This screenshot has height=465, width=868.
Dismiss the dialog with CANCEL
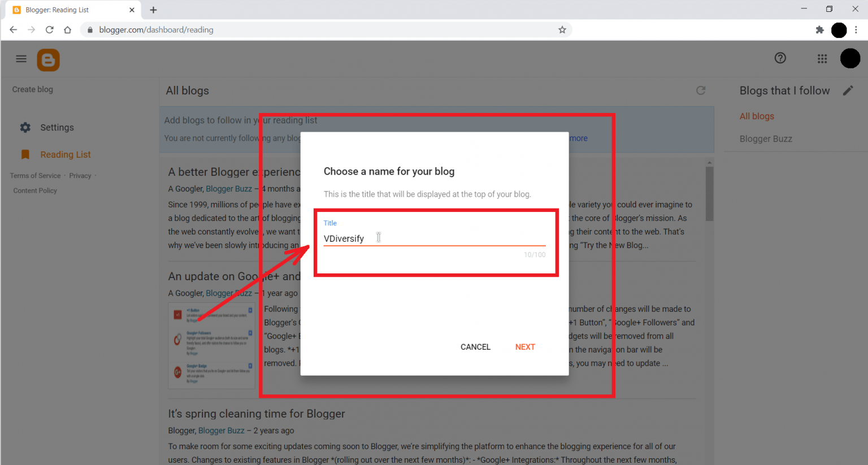(475, 346)
